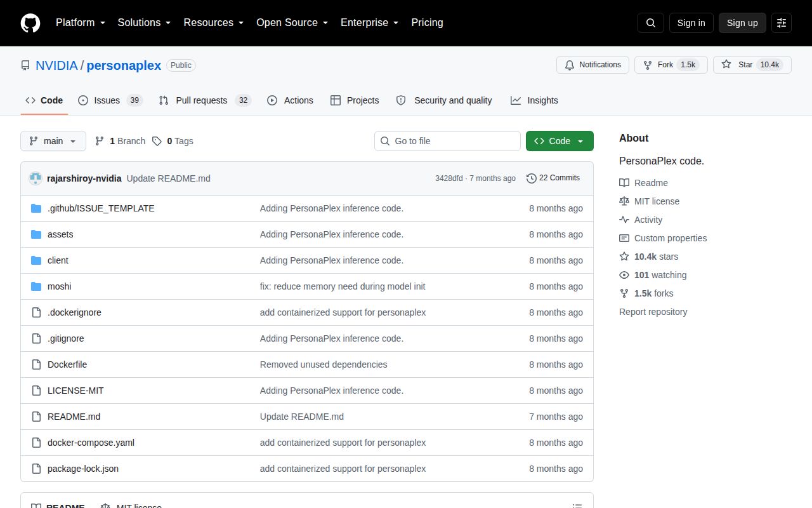Click the assets folder icon

point(36,234)
